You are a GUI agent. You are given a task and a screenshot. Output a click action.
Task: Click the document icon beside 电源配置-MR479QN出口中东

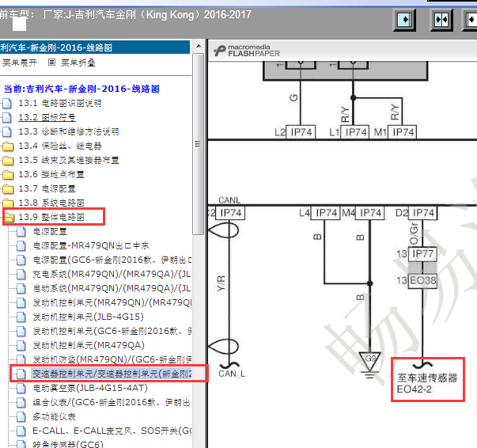point(21,246)
